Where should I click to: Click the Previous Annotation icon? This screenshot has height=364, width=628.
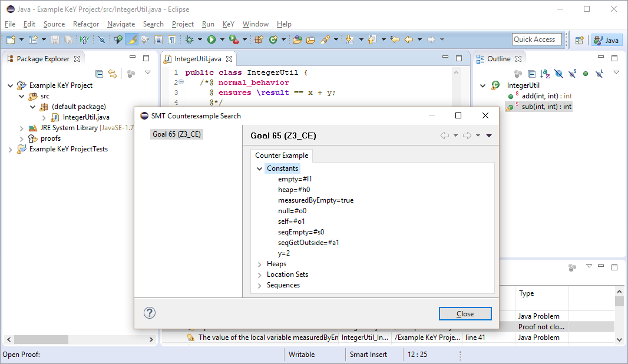coord(372,39)
